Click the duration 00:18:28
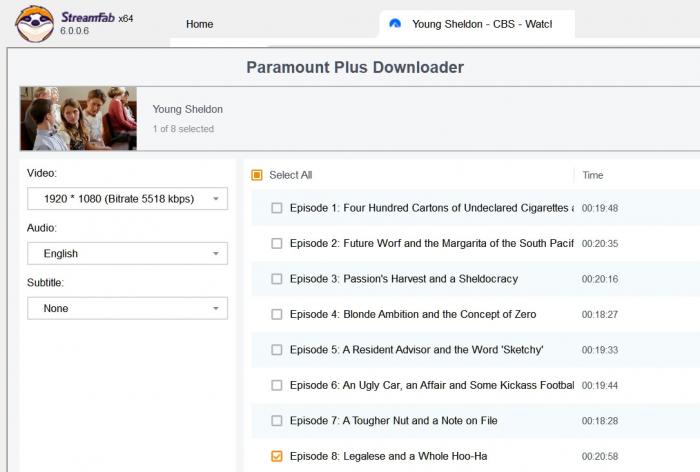The width and height of the screenshot is (700, 472). click(600, 421)
